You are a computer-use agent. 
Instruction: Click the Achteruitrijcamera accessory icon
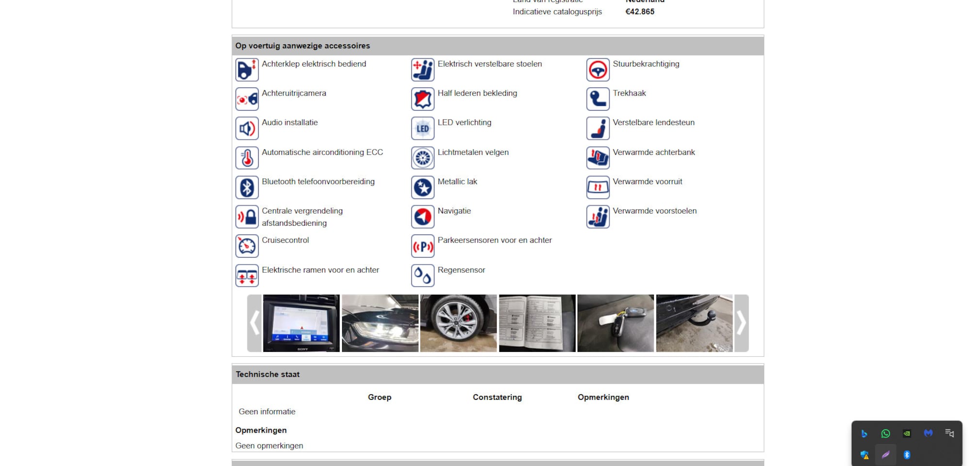point(247,99)
